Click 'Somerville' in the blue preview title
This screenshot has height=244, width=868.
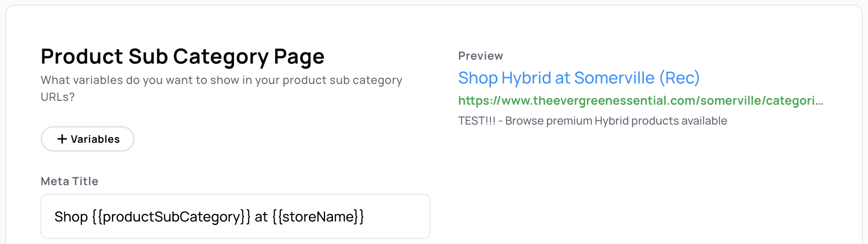point(614,78)
